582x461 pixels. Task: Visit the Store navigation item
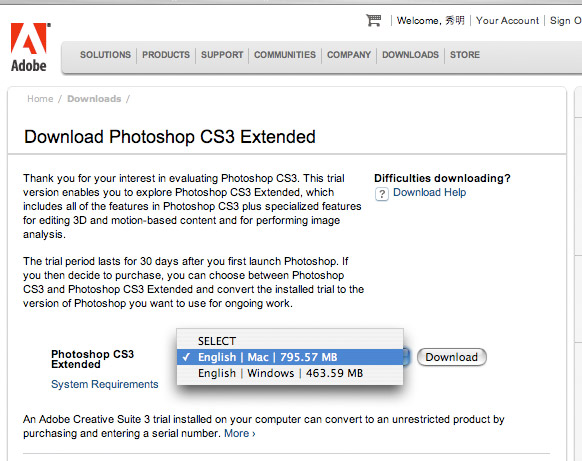465,55
